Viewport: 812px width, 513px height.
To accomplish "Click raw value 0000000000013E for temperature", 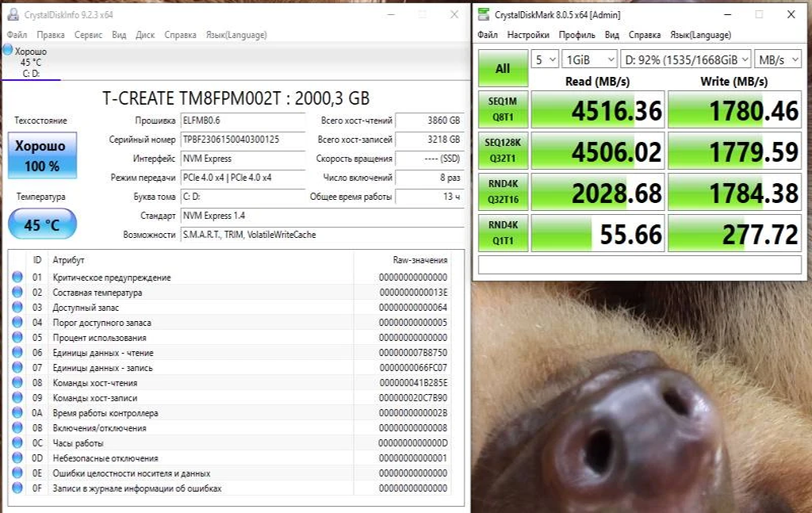I will click(413, 293).
